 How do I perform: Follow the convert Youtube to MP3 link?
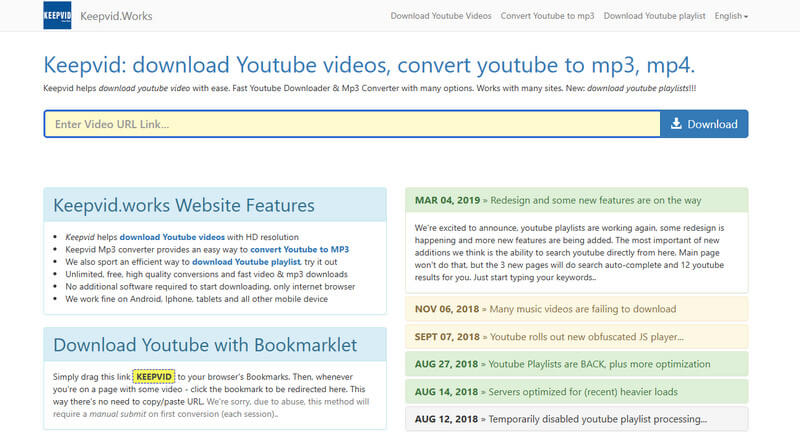click(299, 249)
